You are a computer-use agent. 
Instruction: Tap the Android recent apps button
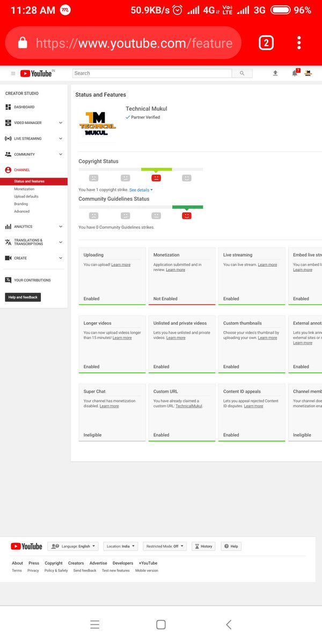point(95,624)
